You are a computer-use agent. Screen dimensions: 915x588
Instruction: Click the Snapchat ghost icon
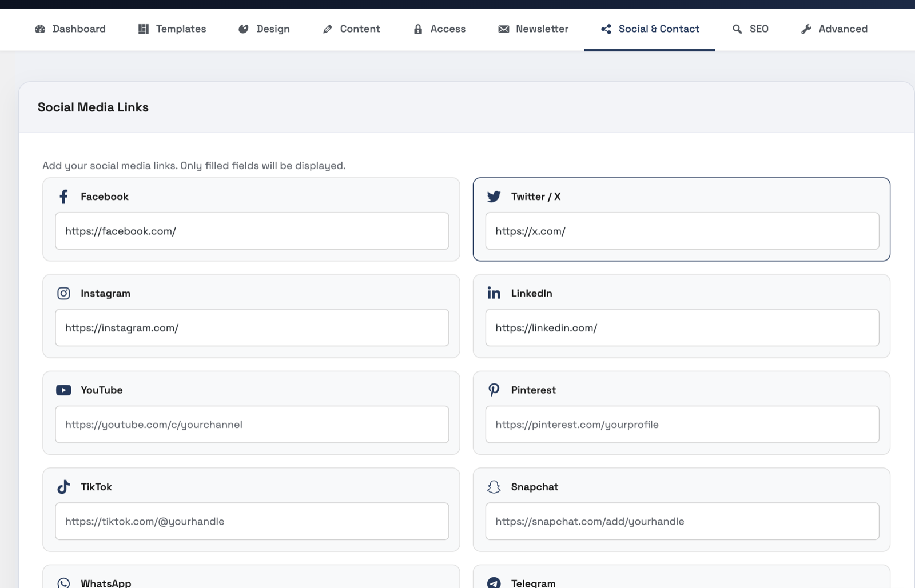click(x=494, y=487)
